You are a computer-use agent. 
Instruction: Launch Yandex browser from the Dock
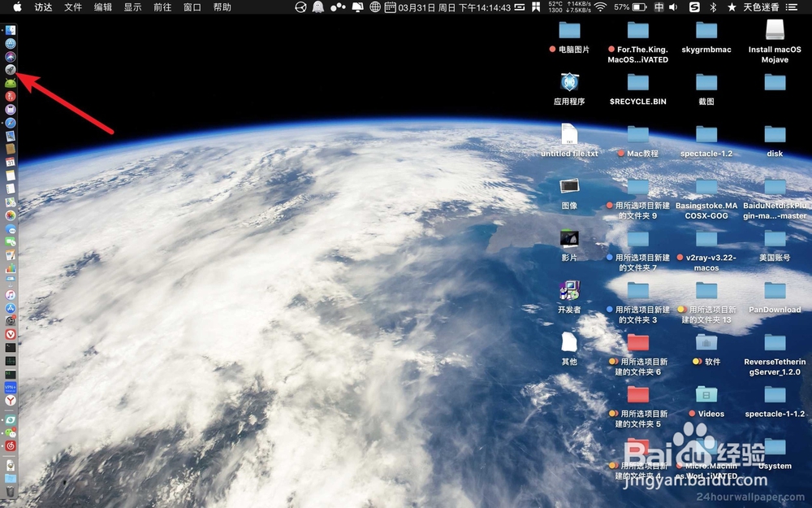click(x=11, y=400)
